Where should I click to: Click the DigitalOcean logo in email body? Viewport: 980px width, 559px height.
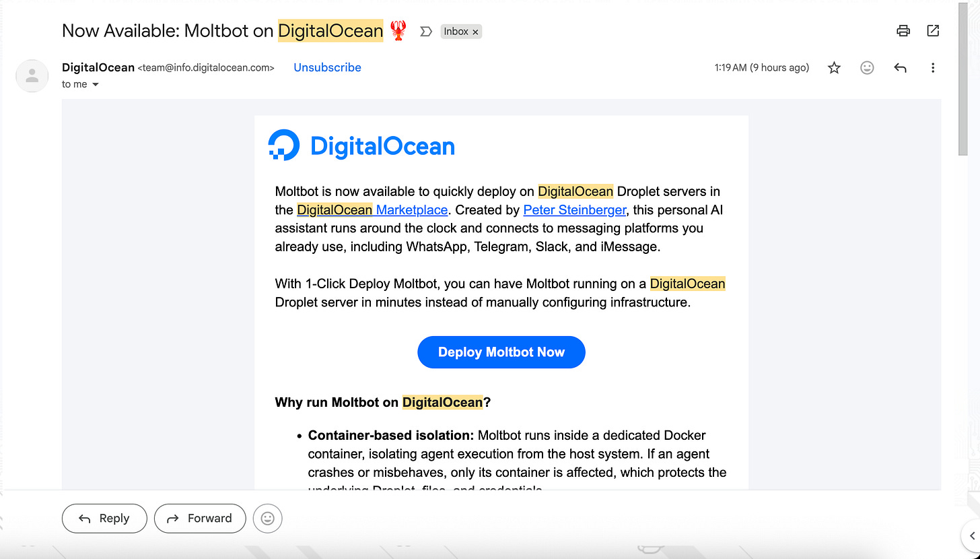click(x=361, y=145)
